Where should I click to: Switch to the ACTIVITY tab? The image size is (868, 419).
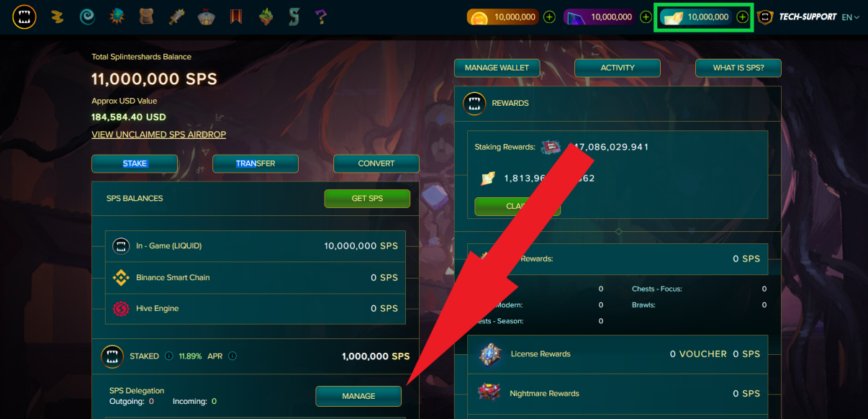[618, 68]
